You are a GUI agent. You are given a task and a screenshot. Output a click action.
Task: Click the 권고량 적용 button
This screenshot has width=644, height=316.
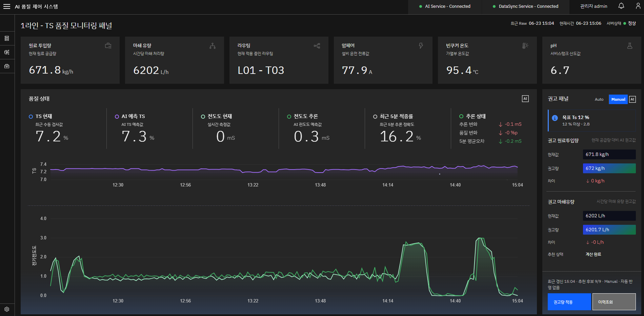(569, 302)
